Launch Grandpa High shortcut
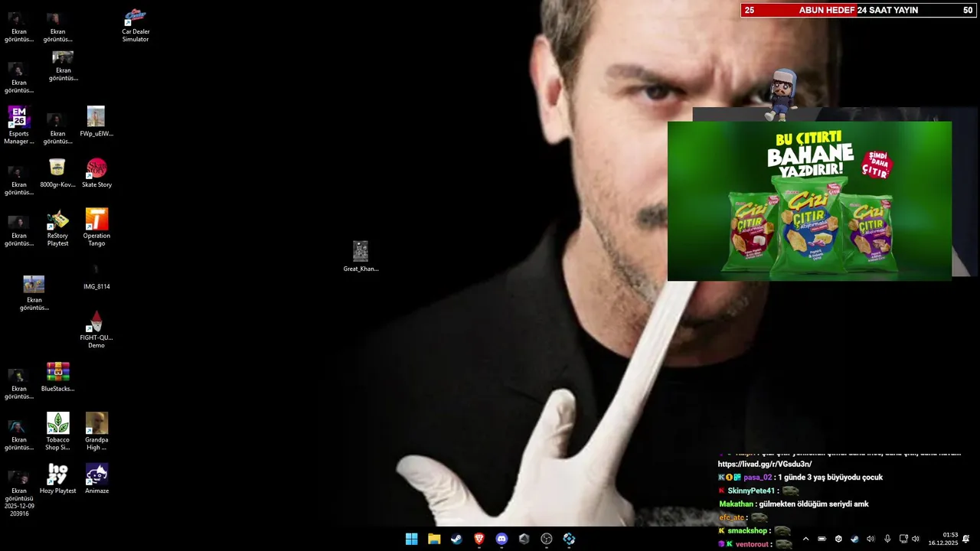Image resolution: width=980 pixels, height=551 pixels. (x=96, y=432)
